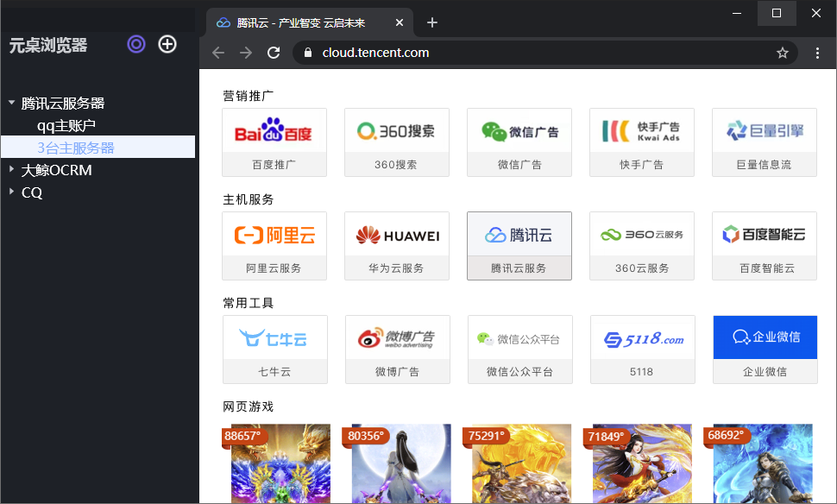Click the cloud.tencent.com address bar
Image resolution: width=837 pixels, height=504 pixels.
tap(544, 53)
